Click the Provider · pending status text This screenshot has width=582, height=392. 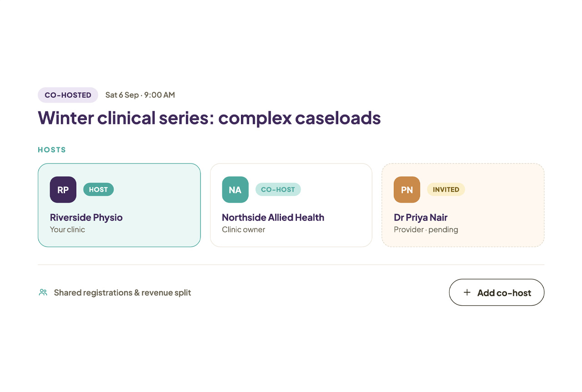coord(426,229)
